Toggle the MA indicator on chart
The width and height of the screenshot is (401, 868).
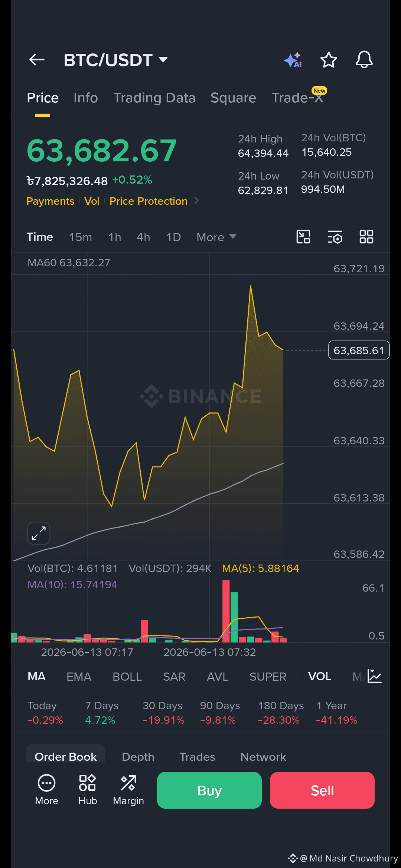(36, 676)
